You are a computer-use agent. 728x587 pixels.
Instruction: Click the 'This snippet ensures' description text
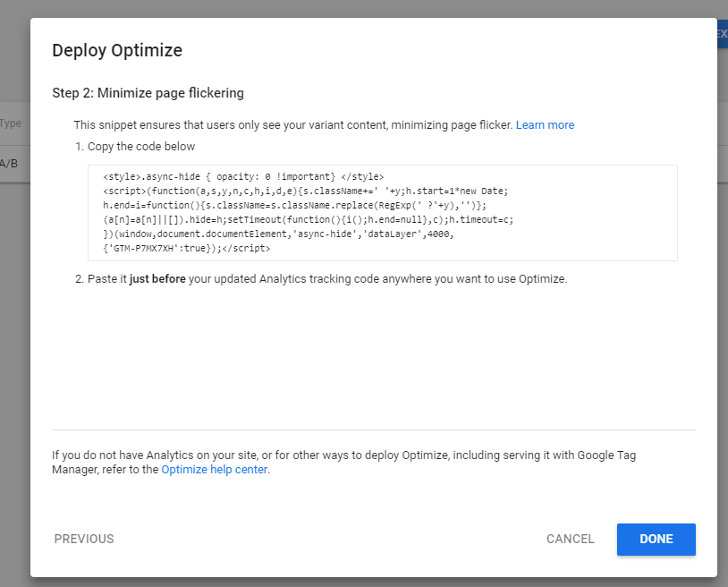(x=293, y=124)
